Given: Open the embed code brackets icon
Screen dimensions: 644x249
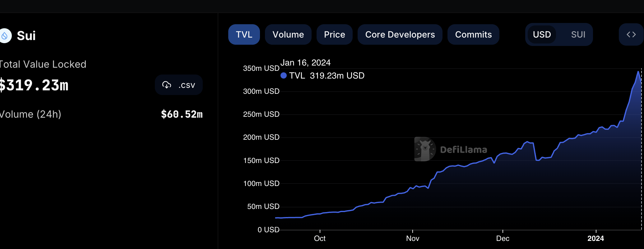Looking at the screenshot, I should (x=631, y=34).
